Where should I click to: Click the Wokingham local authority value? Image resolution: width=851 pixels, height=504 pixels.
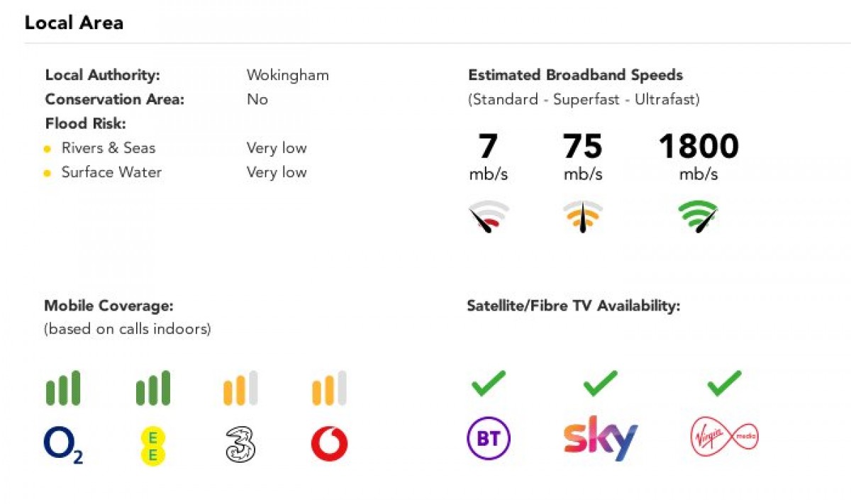coord(287,75)
